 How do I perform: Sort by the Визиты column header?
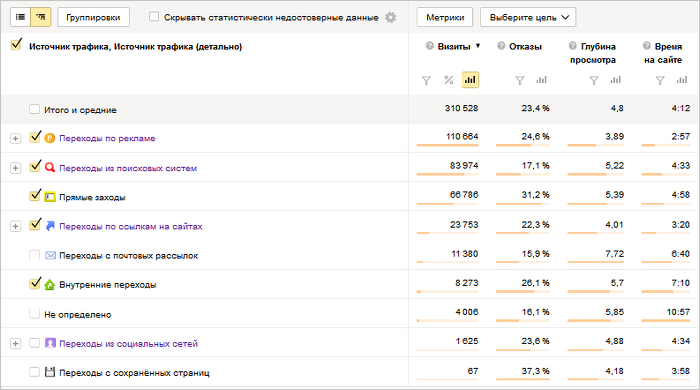[454, 46]
